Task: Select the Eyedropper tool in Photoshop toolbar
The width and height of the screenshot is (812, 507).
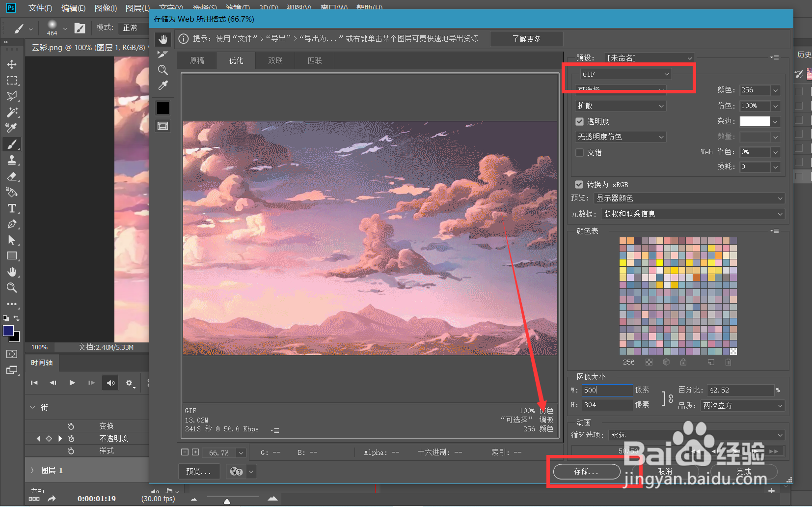Action: tap(12, 128)
